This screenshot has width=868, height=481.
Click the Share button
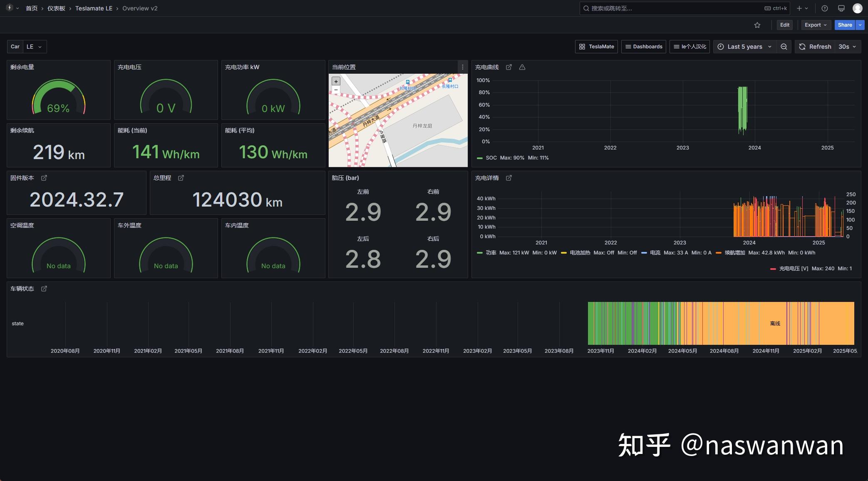pos(844,25)
